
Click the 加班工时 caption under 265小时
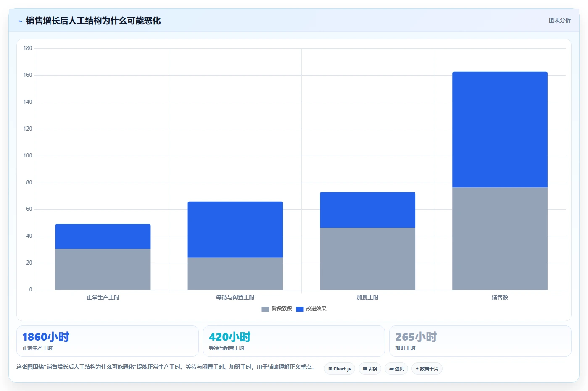pos(405,348)
